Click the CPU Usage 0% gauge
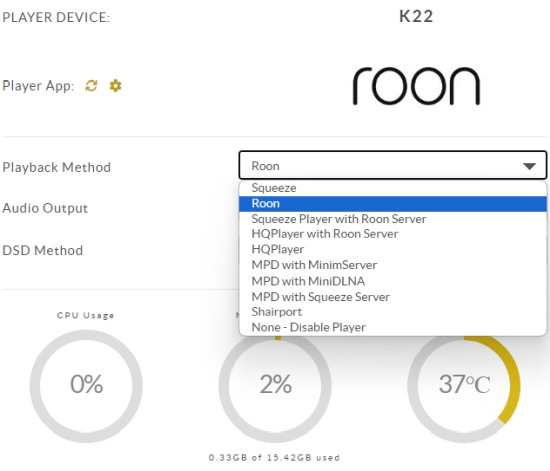550x471 pixels. [x=86, y=386]
